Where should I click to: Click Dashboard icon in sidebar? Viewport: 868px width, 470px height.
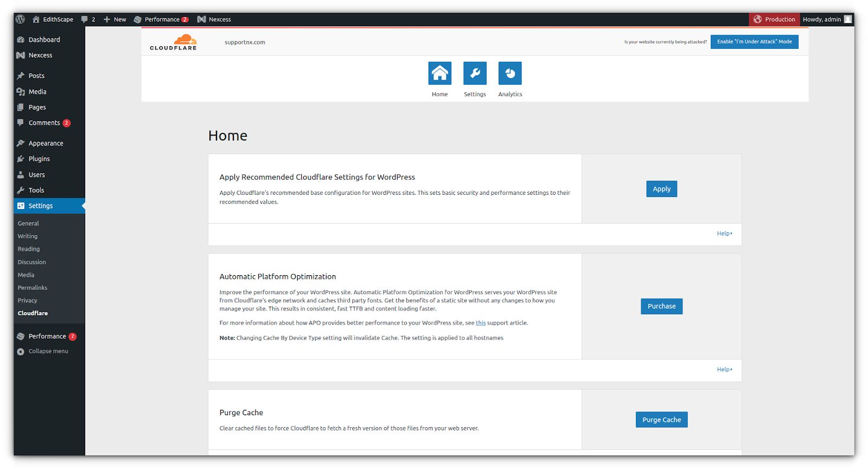click(21, 40)
